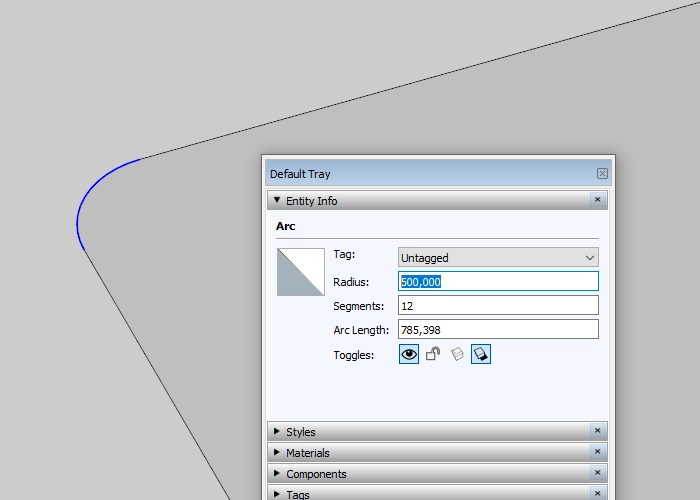Click the Default Tray title bar
Screen dimensions: 700x500
[x=438, y=174]
